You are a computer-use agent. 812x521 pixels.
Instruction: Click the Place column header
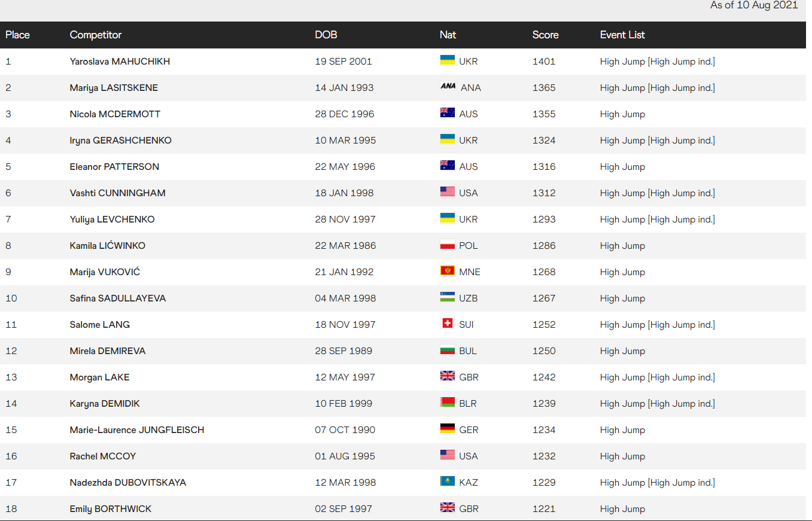tap(17, 35)
